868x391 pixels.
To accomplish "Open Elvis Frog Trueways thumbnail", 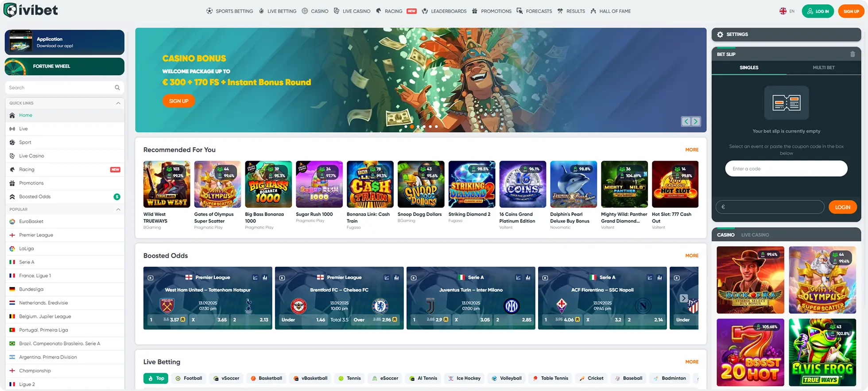I will 822,352.
